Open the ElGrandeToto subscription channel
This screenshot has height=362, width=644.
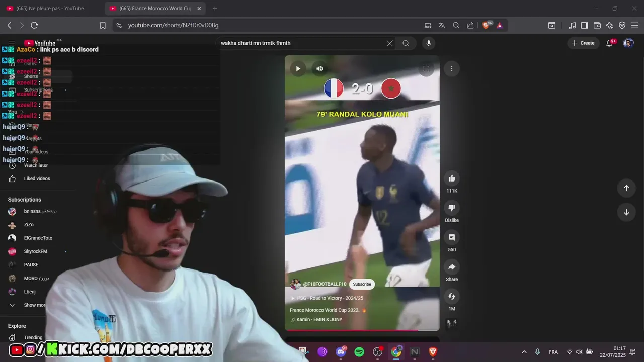(x=38, y=238)
